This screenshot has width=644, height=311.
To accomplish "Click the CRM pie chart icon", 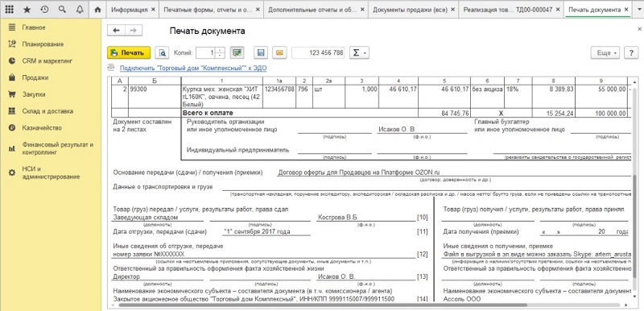I will coord(12,60).
